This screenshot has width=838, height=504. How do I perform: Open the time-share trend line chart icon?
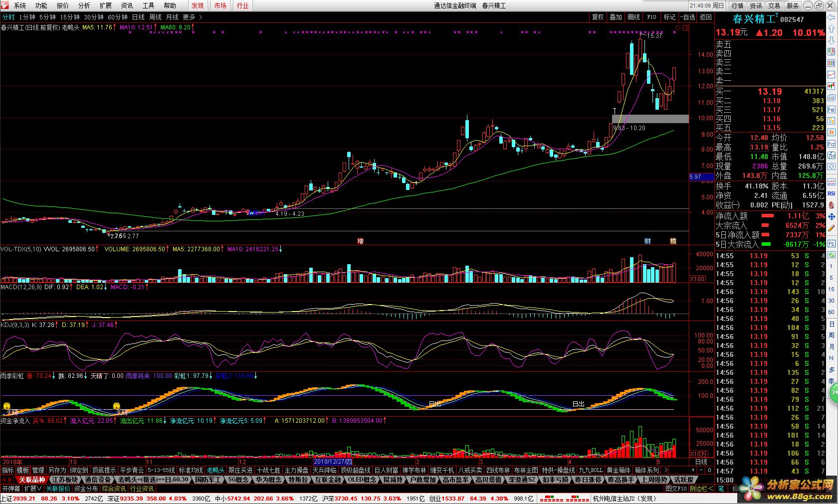click(x=832, y=75)
